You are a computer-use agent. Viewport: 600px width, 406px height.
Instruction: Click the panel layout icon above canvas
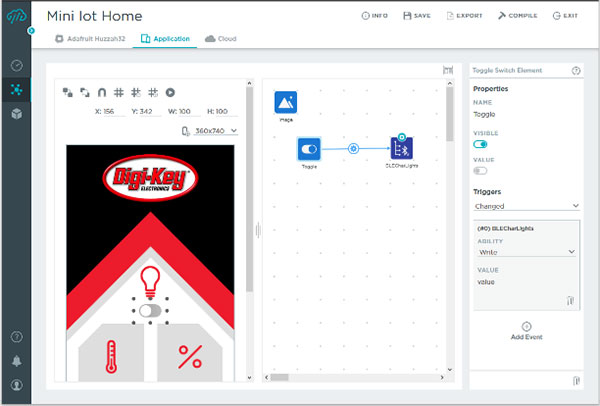coord(448,70)
